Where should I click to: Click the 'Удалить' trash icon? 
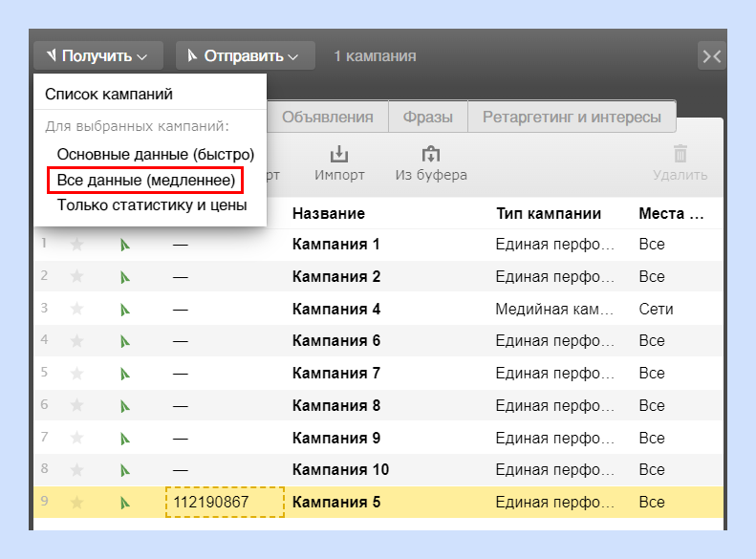tap(680, 154)
